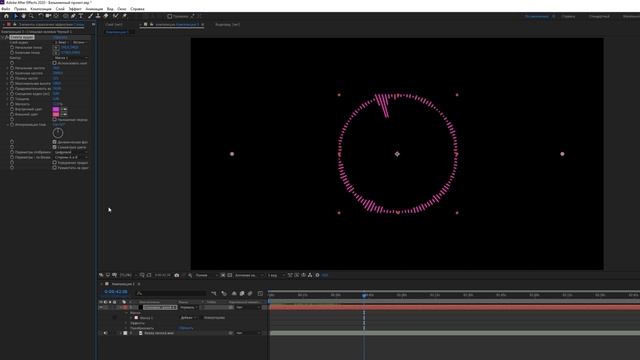Open the Effect menu
The height and width of the screenshot is (360, 640).
[x=75, y=9]
